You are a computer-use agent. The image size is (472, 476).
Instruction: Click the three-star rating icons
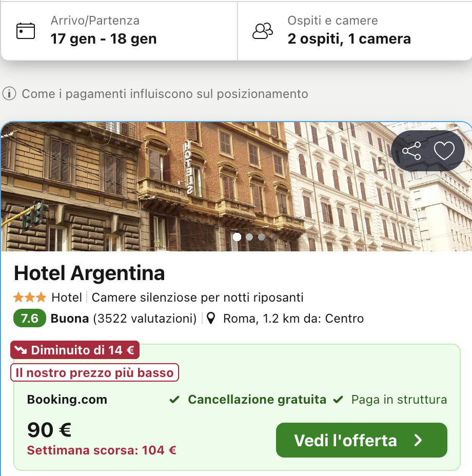point(30,297)
